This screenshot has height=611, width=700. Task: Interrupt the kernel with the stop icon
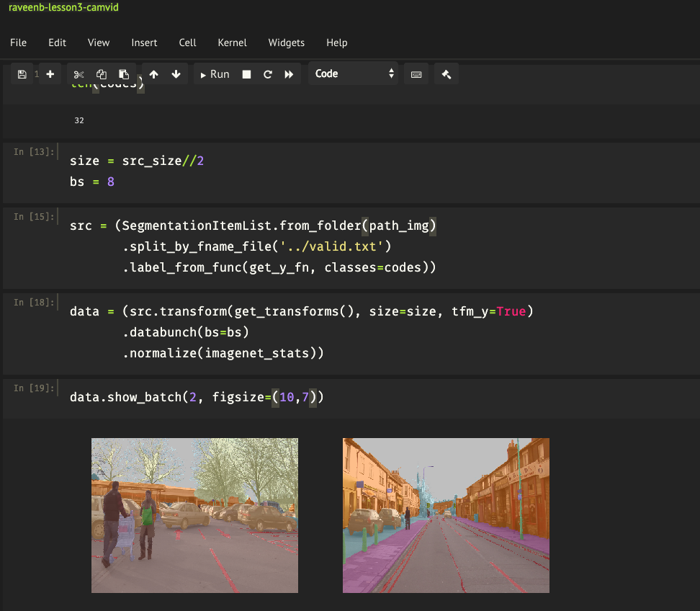[x=246, y=74]
